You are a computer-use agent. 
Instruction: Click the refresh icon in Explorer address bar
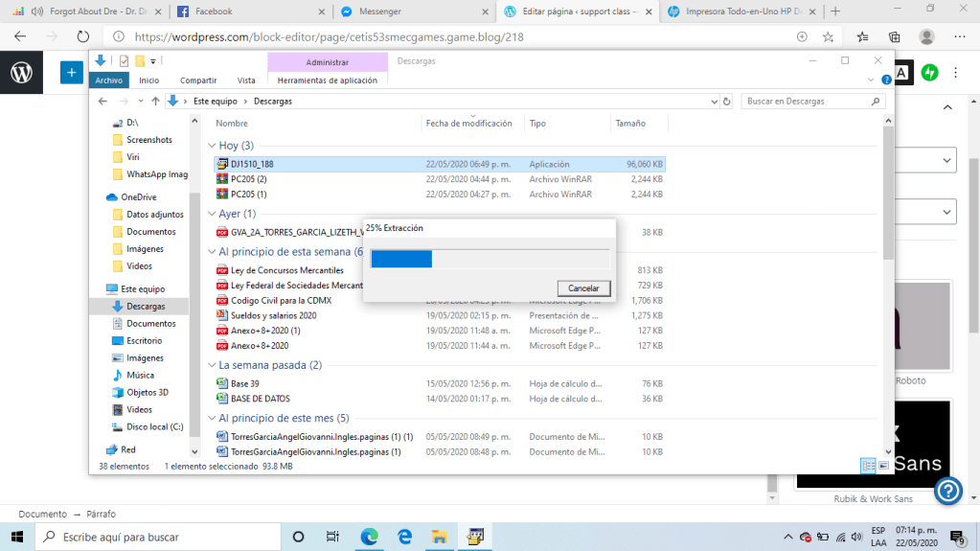[727, 101]
